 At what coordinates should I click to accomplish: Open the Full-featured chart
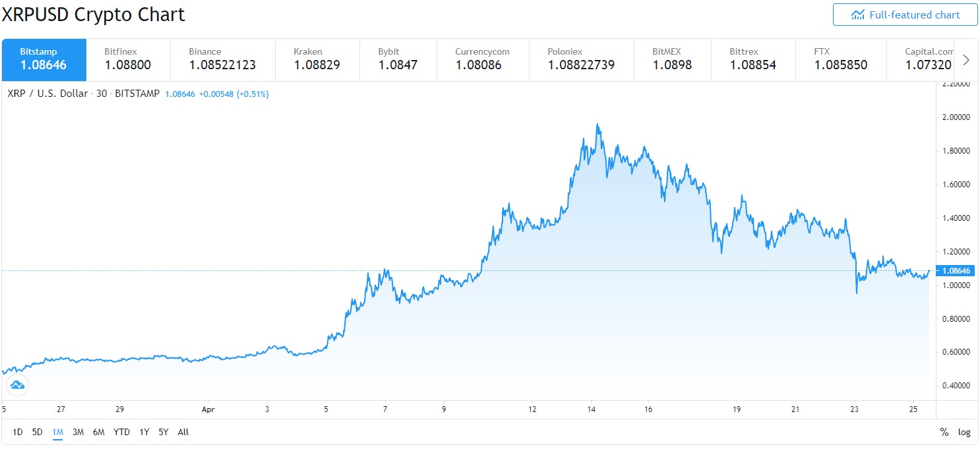(x=905, y=15)
